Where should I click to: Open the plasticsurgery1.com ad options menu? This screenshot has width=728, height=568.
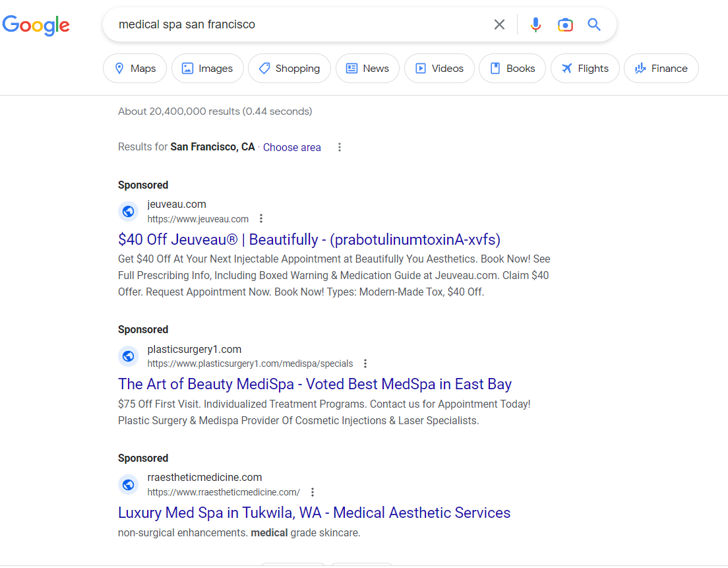365,363
